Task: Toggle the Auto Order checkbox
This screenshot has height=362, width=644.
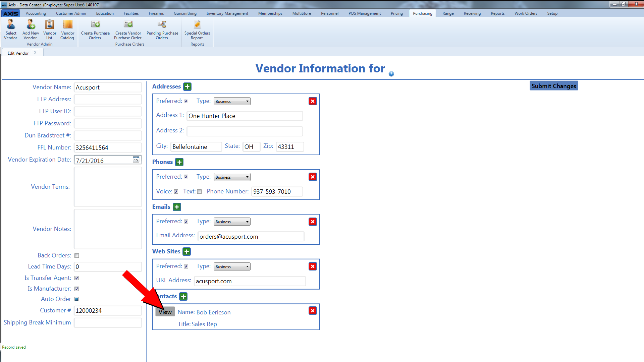Action: [x=76, y=299]
